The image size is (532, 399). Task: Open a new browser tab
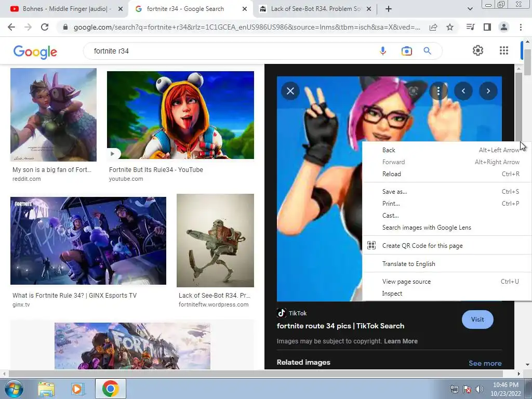(x=389, y=9)
